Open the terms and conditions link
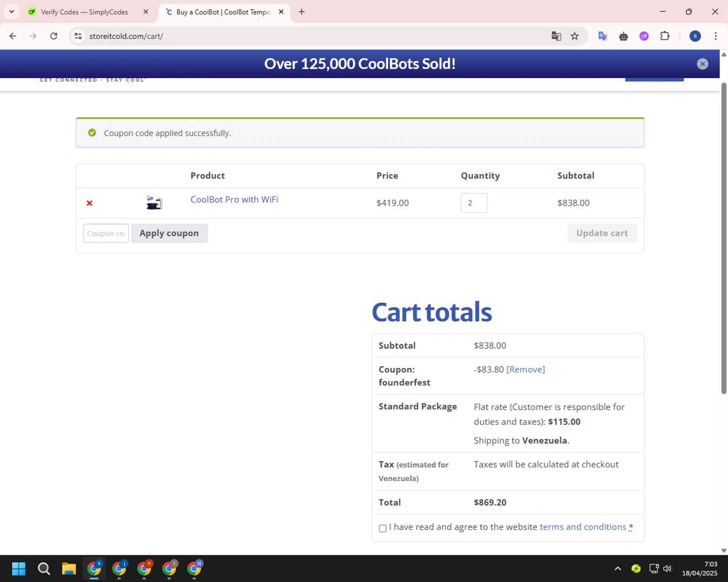 [x=583, y=527]
